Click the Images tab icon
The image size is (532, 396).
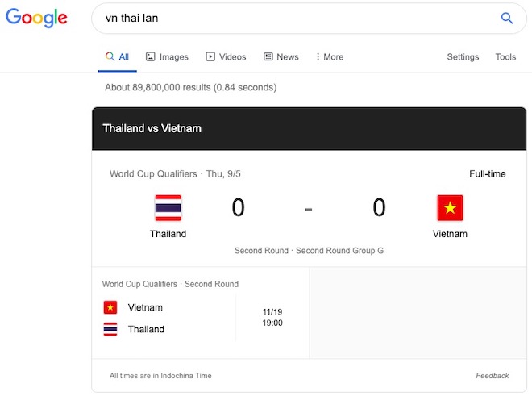coord(150,56)
